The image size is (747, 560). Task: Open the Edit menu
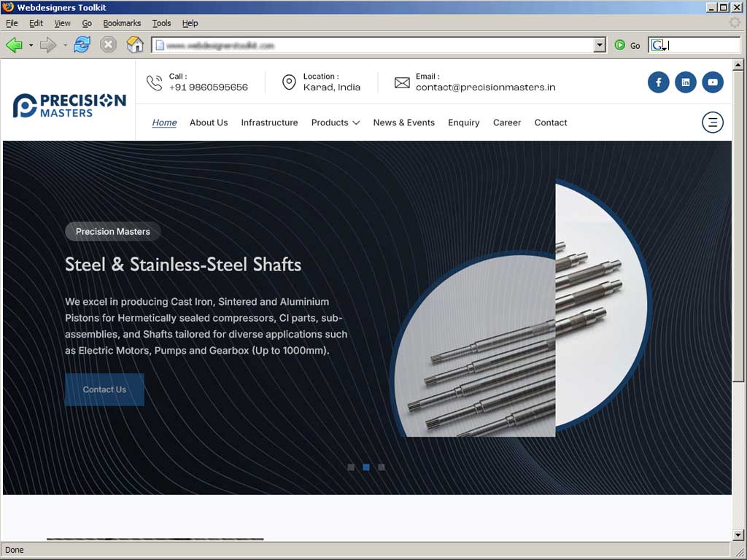[36, 23]
